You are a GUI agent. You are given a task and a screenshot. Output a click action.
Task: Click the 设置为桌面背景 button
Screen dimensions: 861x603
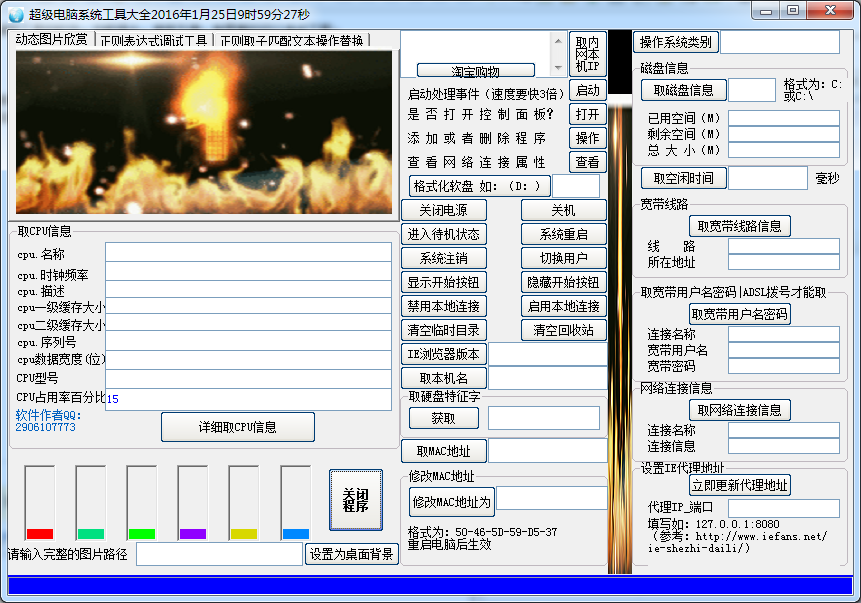[351, 554]
